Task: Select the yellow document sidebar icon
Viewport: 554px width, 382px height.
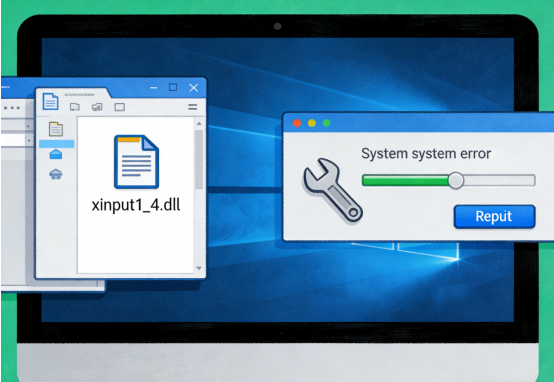Action: [x=56, y=129]
